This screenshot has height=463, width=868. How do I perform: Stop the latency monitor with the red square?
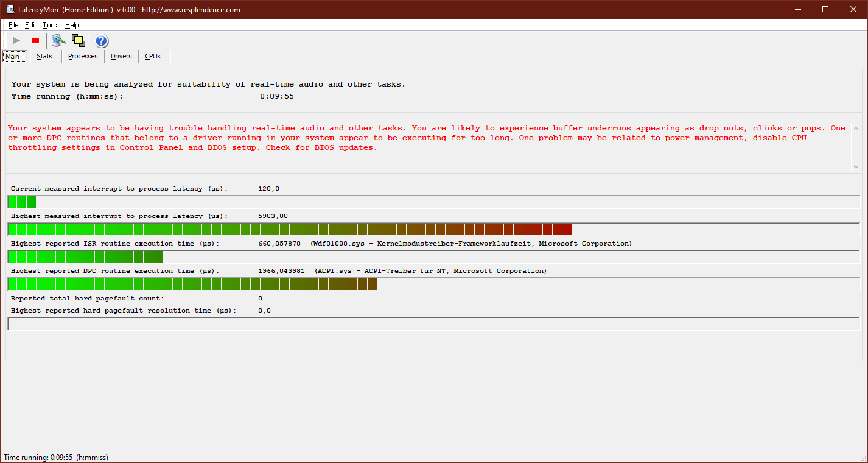point(35,41)
